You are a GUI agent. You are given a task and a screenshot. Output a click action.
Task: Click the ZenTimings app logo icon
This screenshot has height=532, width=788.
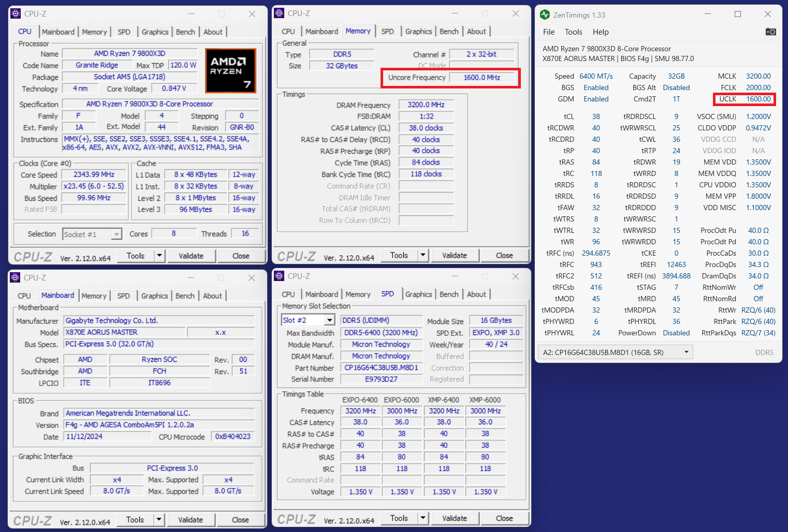tap(545, 14)
